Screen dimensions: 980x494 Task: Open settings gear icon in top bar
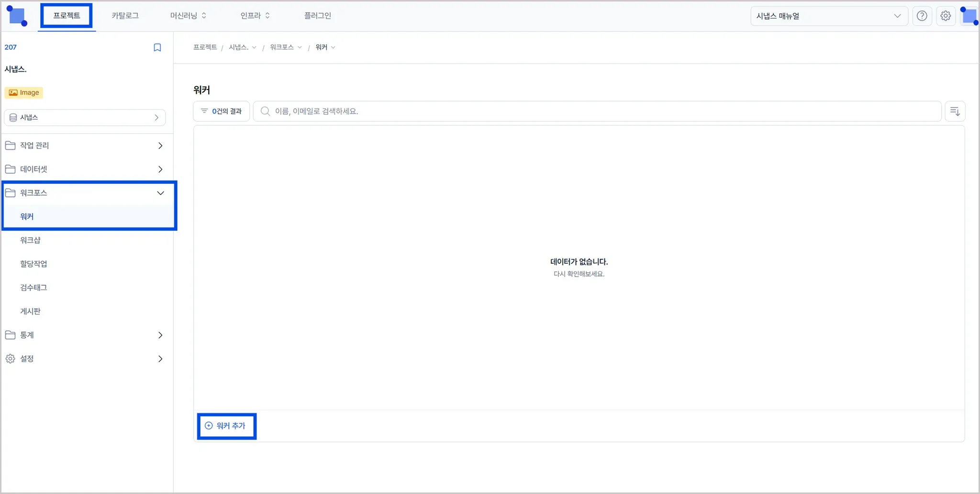pyautogui.click(x=946, y=16)
